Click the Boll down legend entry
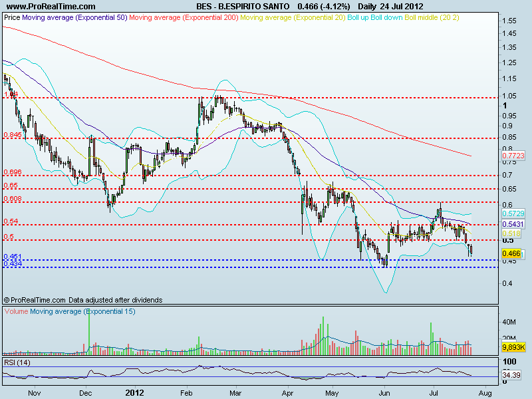532x399 pixels. [386, 17]
